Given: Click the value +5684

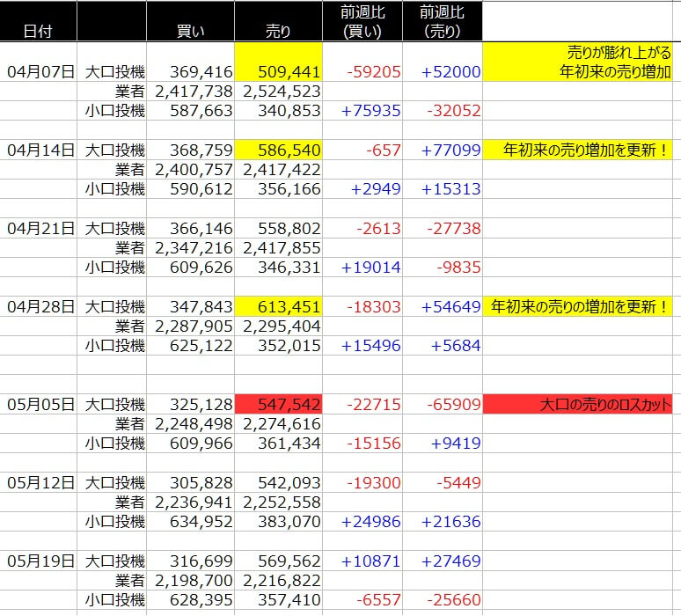Looking at the screenshot, I should click(456, 346).
